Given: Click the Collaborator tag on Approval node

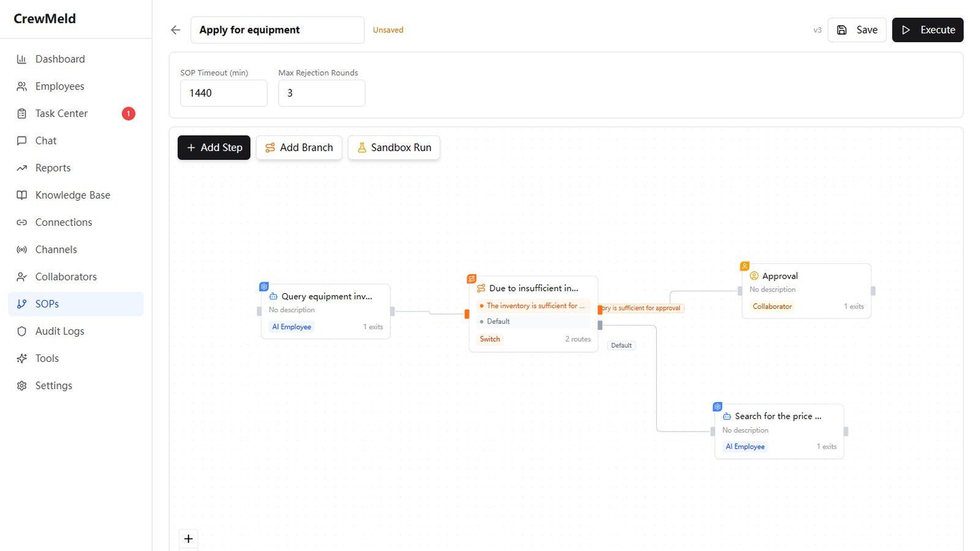Looking at the screenshot, I should pos(772,307).
